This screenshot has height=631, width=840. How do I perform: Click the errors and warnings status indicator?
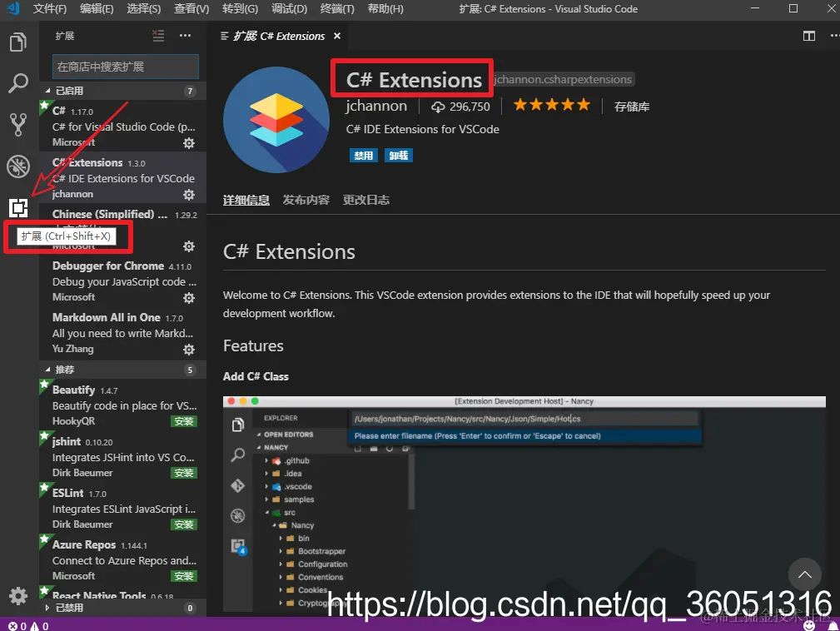[x=28, y=626]
